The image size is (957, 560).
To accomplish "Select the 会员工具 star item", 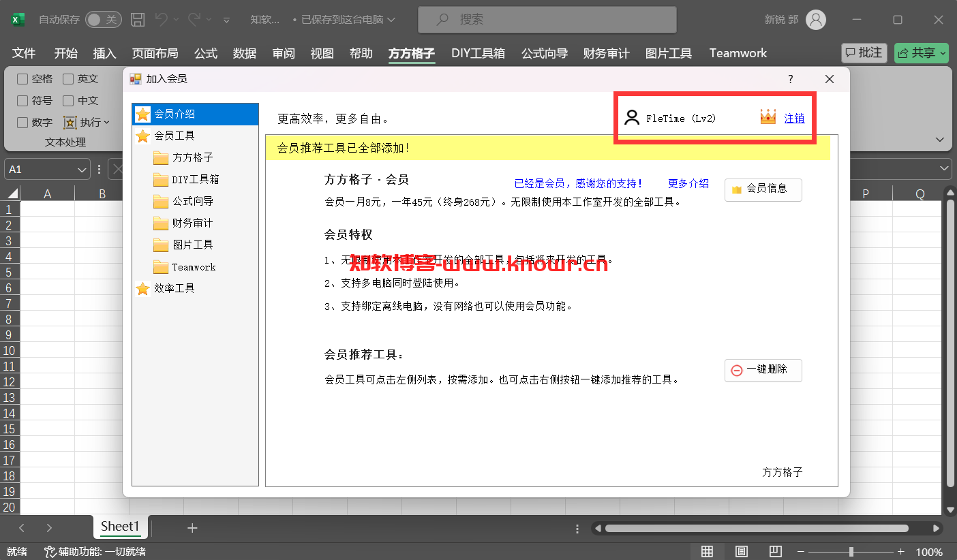I will [x=165, y=136].
